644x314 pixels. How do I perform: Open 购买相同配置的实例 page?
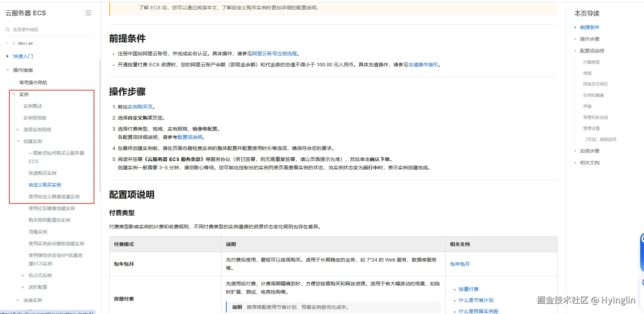pyautogui.click(x=49, y=220)
